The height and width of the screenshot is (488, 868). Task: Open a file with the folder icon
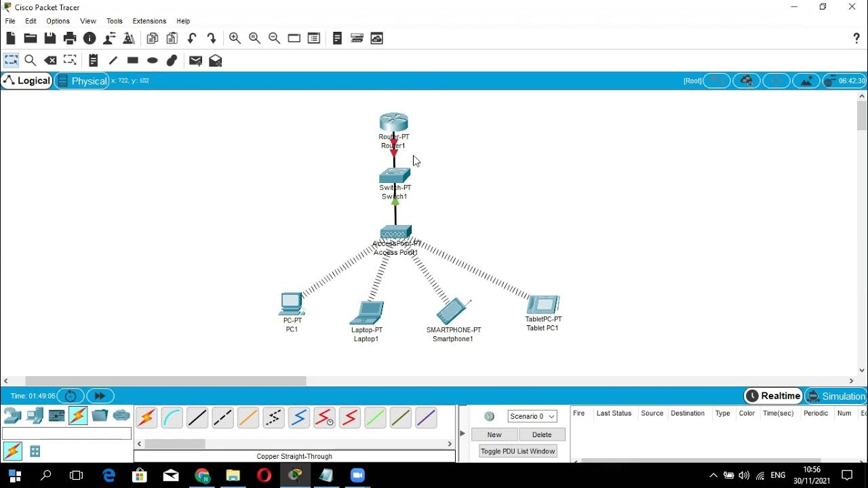[x=30, y=39]
